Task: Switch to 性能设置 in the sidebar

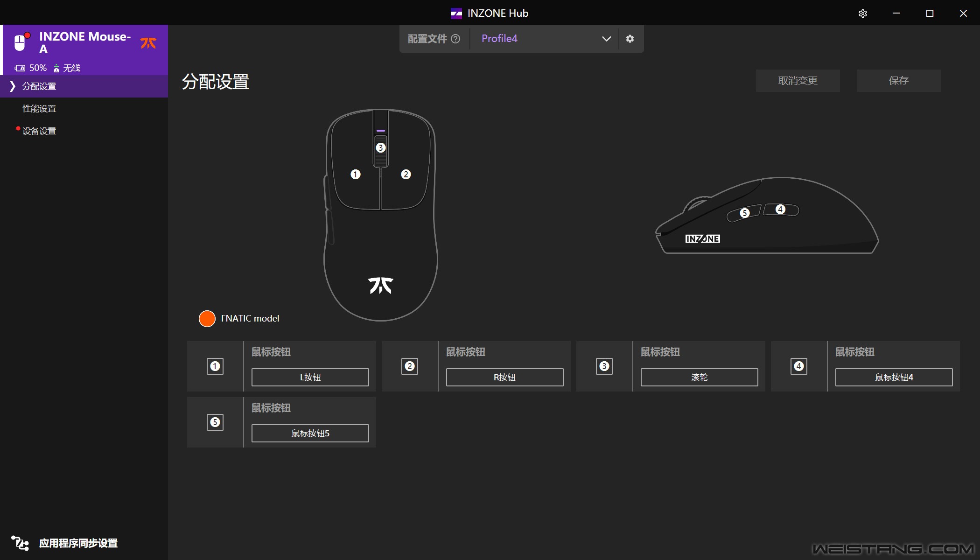Action: tap(39, 109)
